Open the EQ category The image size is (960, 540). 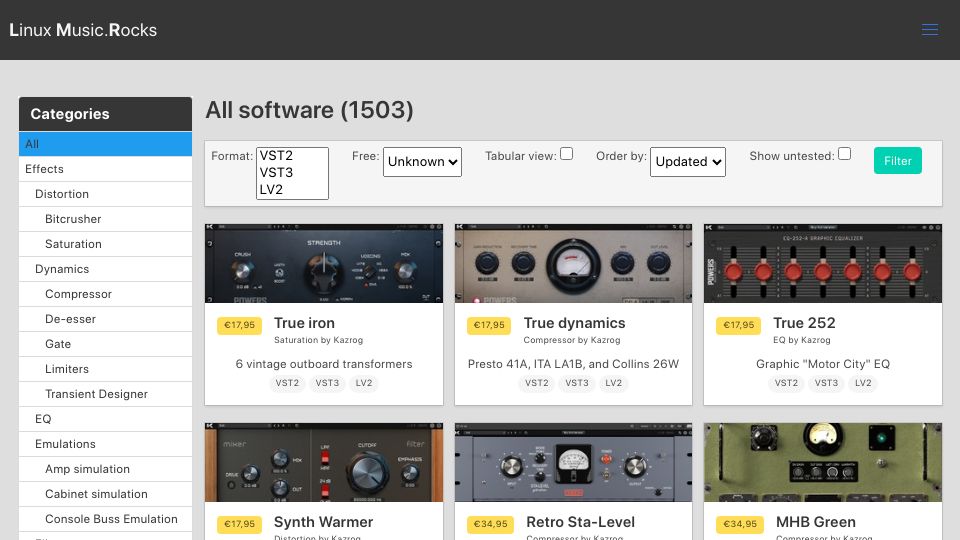click(105, 419)
